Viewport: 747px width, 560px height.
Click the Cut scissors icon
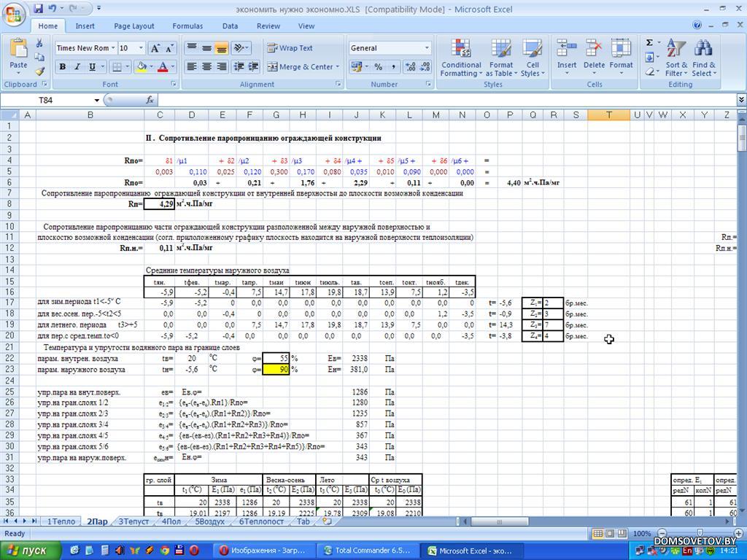pyautogui.click(x=39, y=44)
